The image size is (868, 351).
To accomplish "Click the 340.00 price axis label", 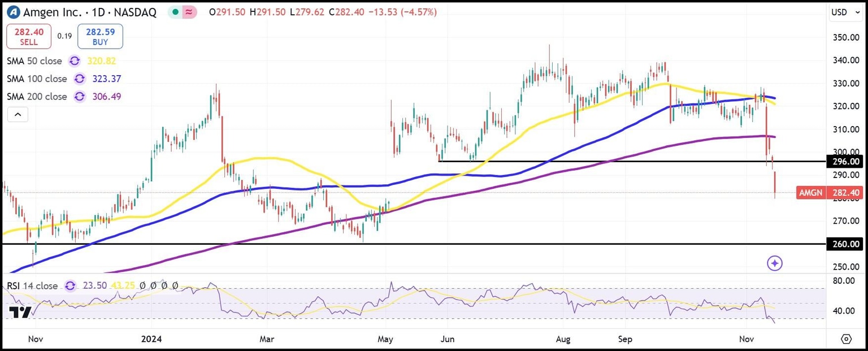I will point(845,60).
